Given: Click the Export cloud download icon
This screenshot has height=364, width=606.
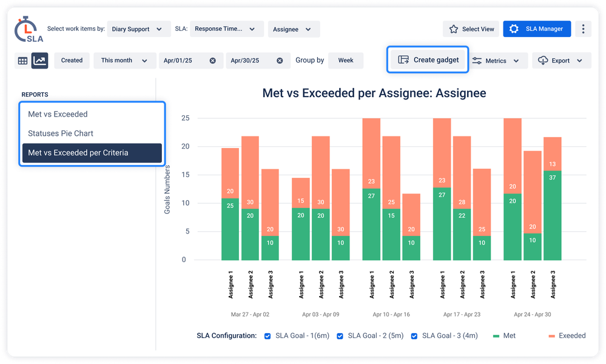Looking at the screenshot, I should 543,61.
